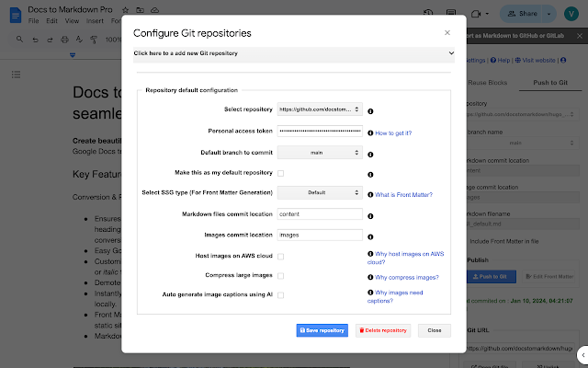Viewport: 588px width, 368px height.
Task: Click the left indent ruler marker
Action: tap(73, 55)
